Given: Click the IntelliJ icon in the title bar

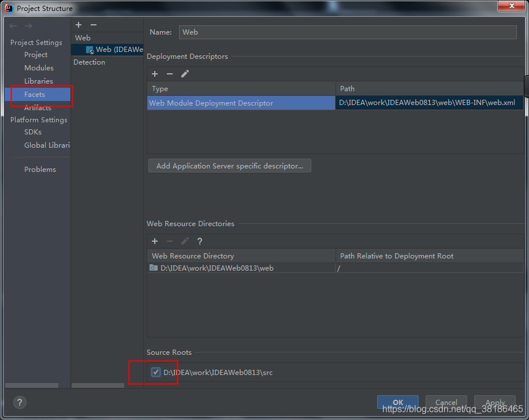Looking at the screenshot, I should (x=9, y=8).
